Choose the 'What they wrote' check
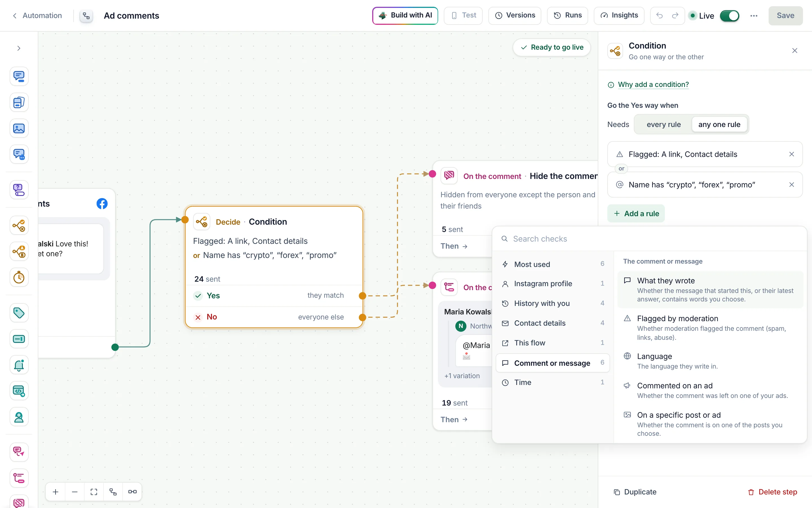812x508 pixels. pyautogui.click(x=710, y=290)
